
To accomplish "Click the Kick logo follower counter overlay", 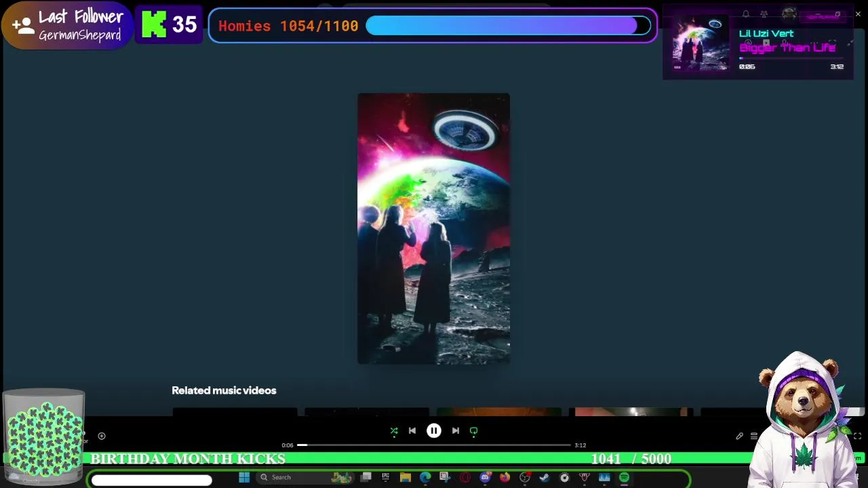I will [169, 25].
